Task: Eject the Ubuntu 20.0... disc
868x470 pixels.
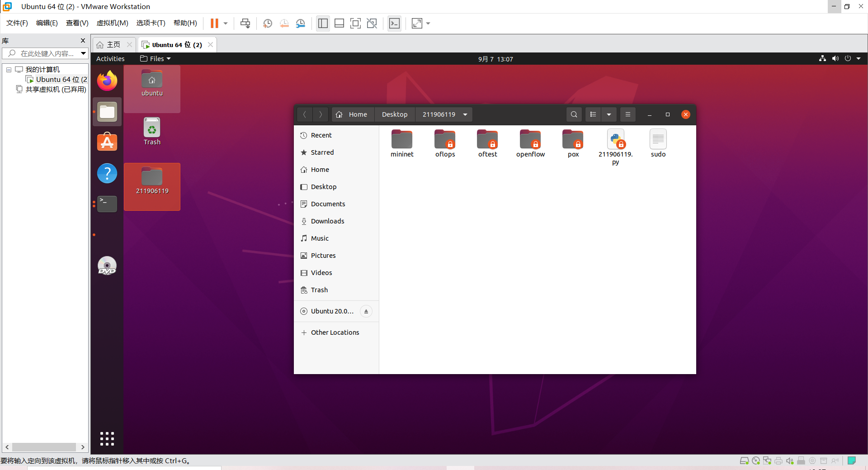Action: pos(366,311)
